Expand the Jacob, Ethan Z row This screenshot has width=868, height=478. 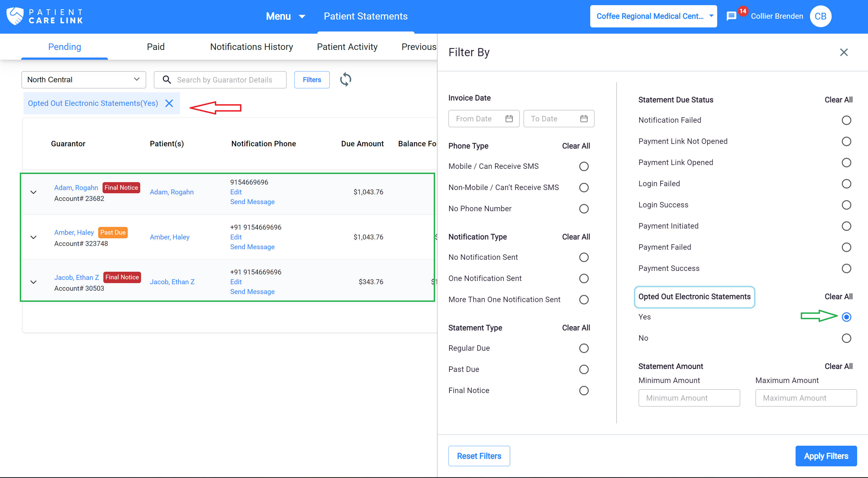[x=33, y=282]
